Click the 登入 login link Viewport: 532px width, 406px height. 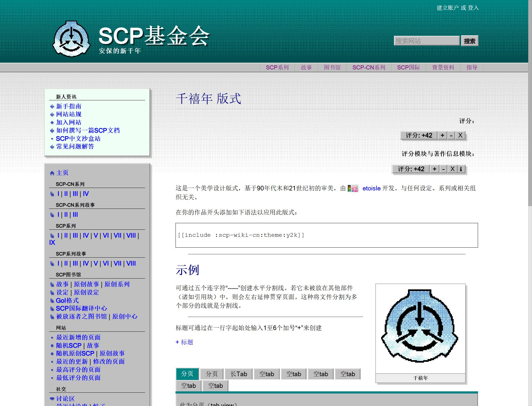pyautogui.click(x=473, y=8)
